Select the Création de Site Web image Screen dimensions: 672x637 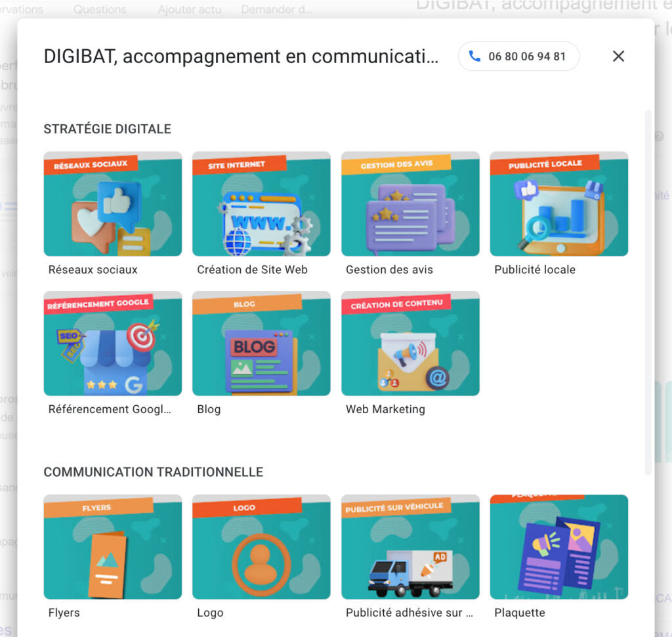(261, 204)
